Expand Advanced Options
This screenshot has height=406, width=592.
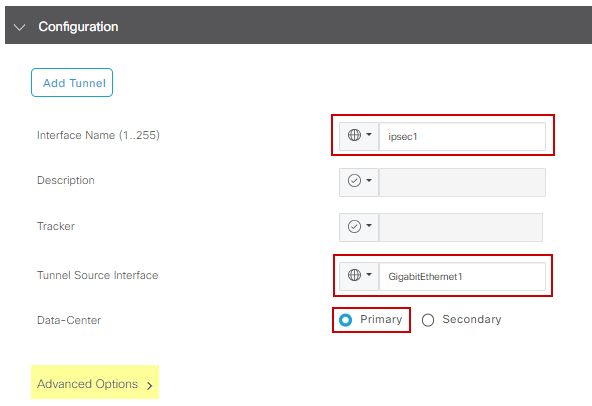tap(95, 384)
